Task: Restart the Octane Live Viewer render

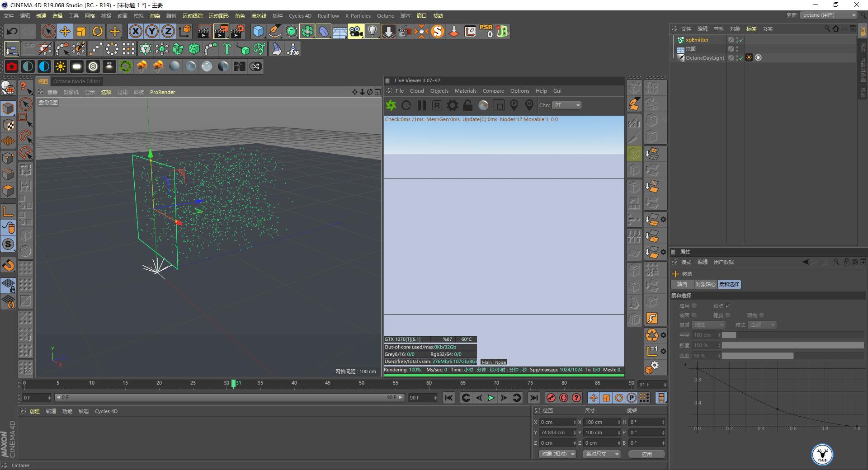Action: [406, 105]
